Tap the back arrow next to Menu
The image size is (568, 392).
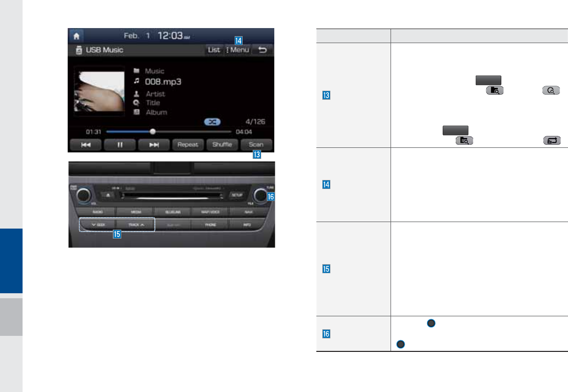pyautogui.click(x=263, y=50)
